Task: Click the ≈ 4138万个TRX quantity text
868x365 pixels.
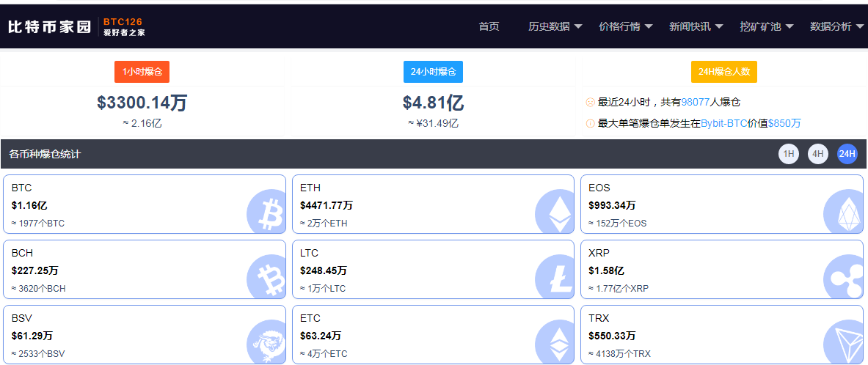Action: pyautogui.click(x=621, y=354)
